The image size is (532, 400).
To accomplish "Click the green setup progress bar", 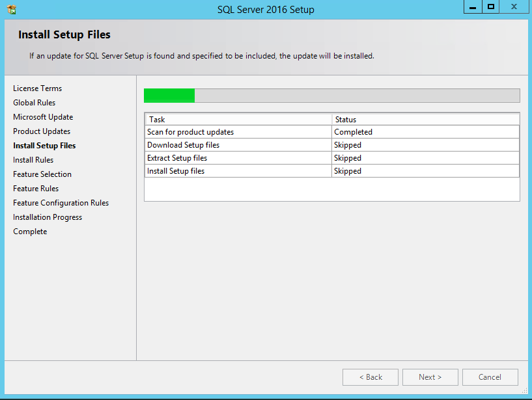I will click(332, 96).
